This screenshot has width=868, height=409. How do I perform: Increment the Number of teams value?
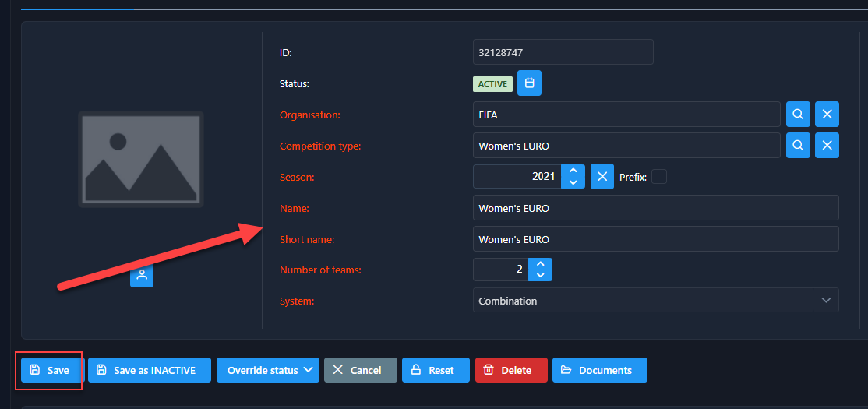tap(540, 264)
